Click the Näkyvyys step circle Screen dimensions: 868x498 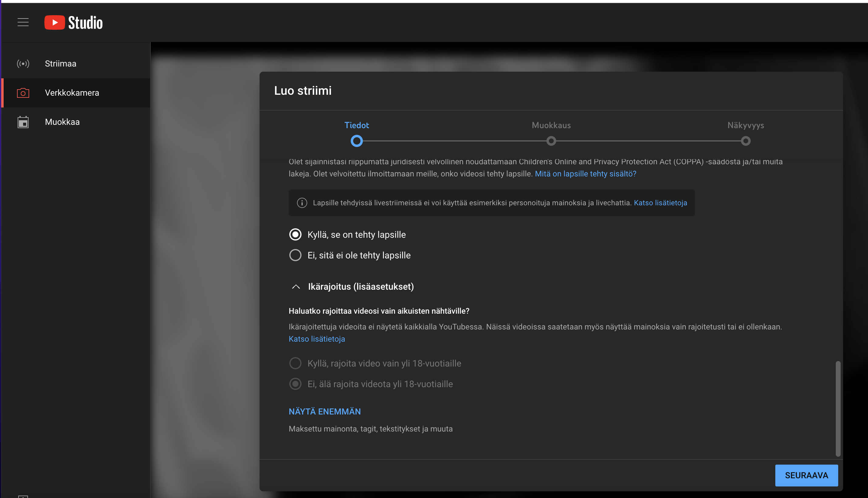pyautogui.click(x=746, y=141)
